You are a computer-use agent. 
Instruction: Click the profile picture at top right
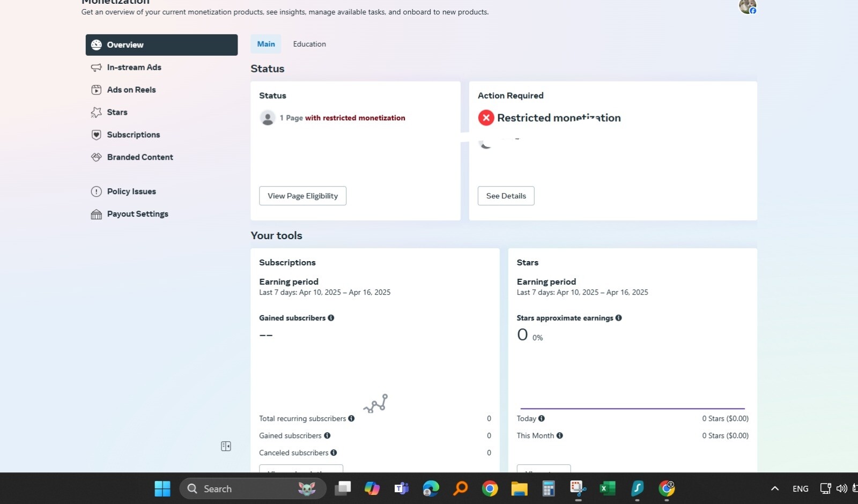(x=748, y=6)
